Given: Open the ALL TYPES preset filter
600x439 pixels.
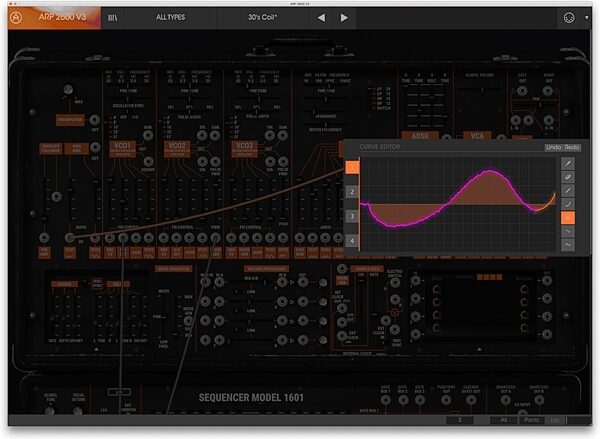Looking at the screenshot, I should pos(170,17).
